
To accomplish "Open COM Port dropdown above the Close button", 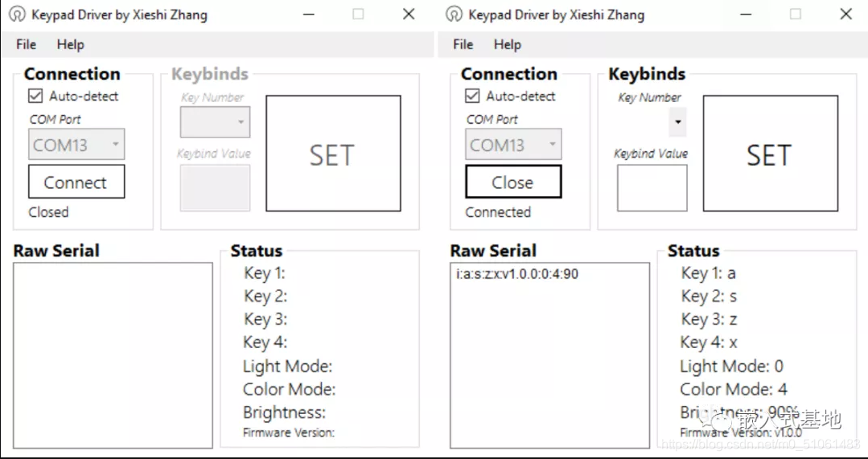I will pos(513,145).
